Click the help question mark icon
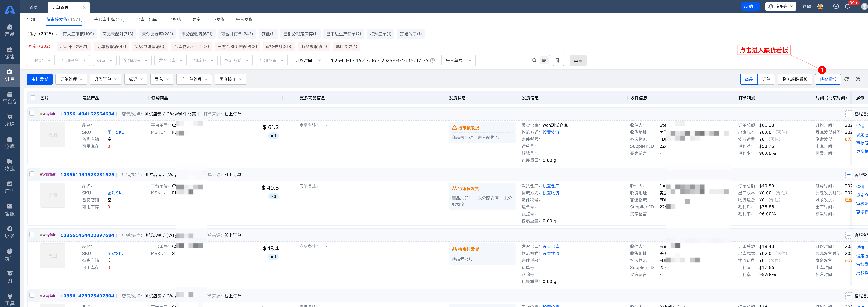Viewport: 868px width, 307px height. pos(857,79)
